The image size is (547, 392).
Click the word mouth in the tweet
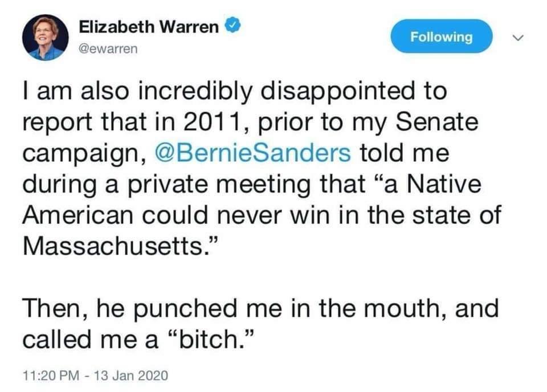tap(405, 308)
